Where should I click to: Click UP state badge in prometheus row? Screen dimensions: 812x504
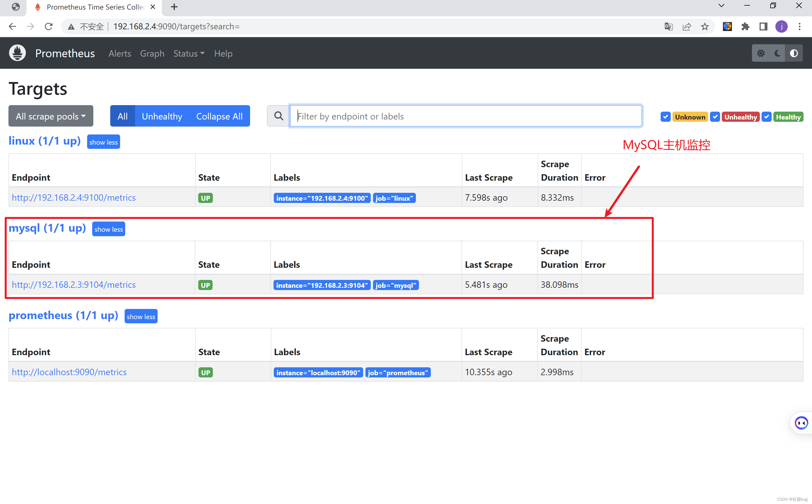pos(205,373)
